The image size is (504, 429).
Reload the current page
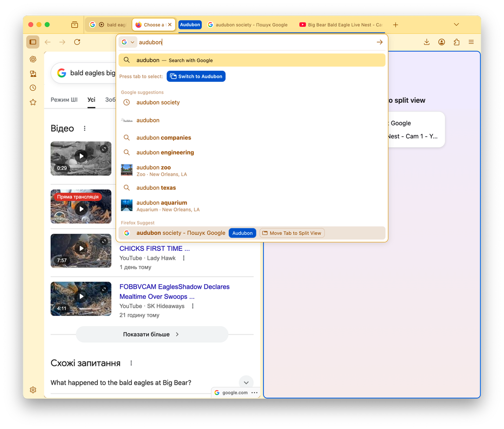tap(77, 42)
